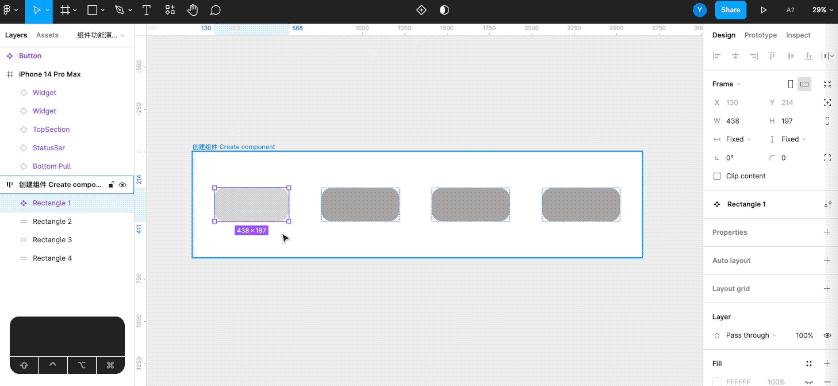Open the page selector dropdown
Screen dimensions: 838x386
100,35
